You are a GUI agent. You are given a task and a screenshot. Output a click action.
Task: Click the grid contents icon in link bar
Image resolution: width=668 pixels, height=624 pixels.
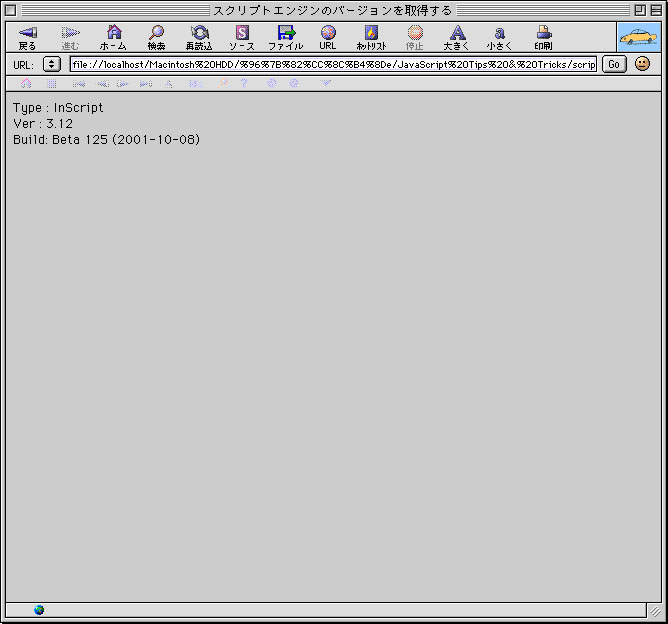pyautogui.click(x=52, y=83)
